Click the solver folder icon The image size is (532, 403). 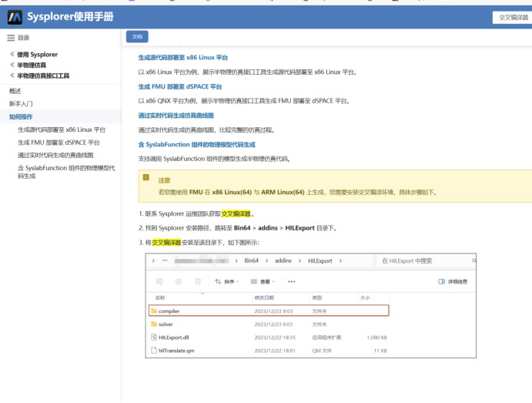point(154,324)
